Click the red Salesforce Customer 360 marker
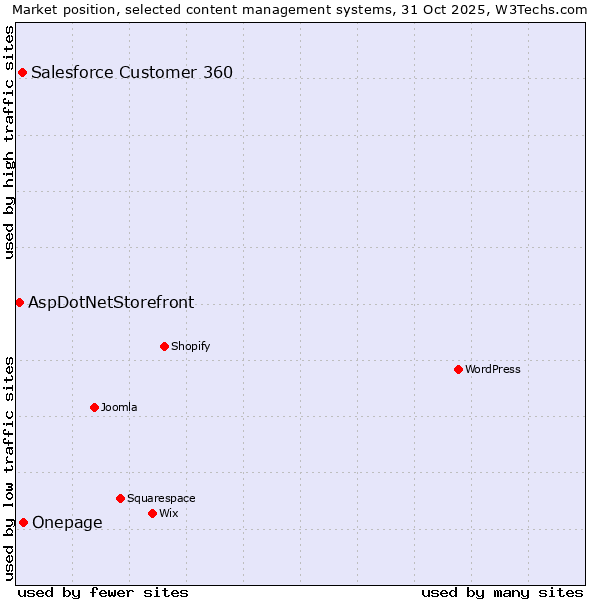 (22, 72)
